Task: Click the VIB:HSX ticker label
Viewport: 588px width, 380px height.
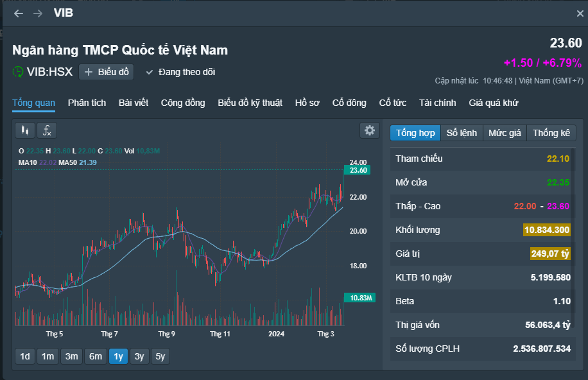Action: pyautogui.click(x=49, y=72)
